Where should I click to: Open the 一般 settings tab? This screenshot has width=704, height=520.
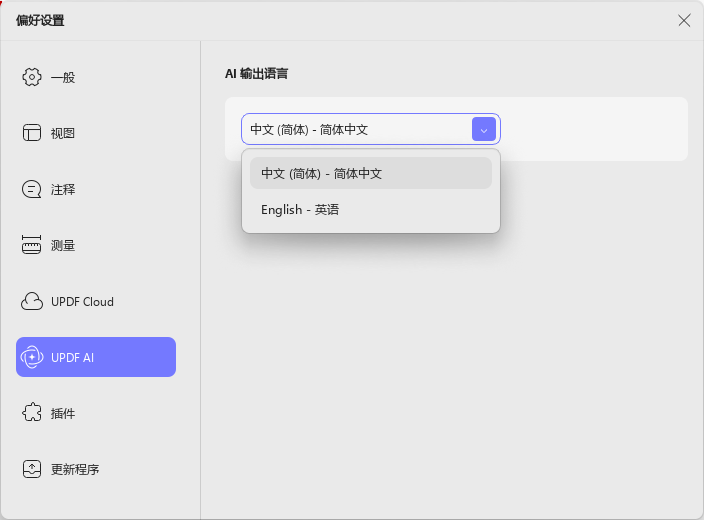(96, 77)
